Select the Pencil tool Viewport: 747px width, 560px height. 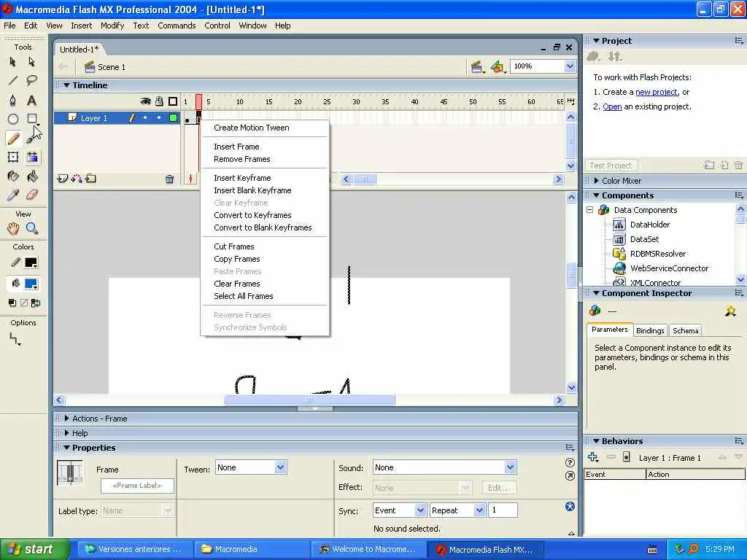pos(13,138)
